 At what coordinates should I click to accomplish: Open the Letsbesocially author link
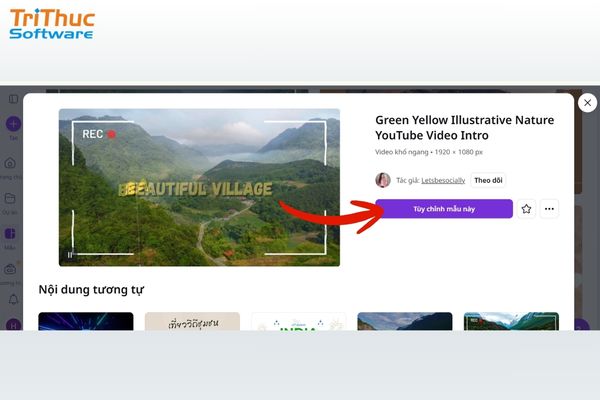[443, 180]
